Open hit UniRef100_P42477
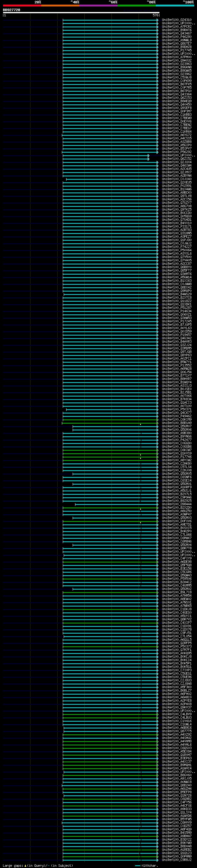 (177, 440)
